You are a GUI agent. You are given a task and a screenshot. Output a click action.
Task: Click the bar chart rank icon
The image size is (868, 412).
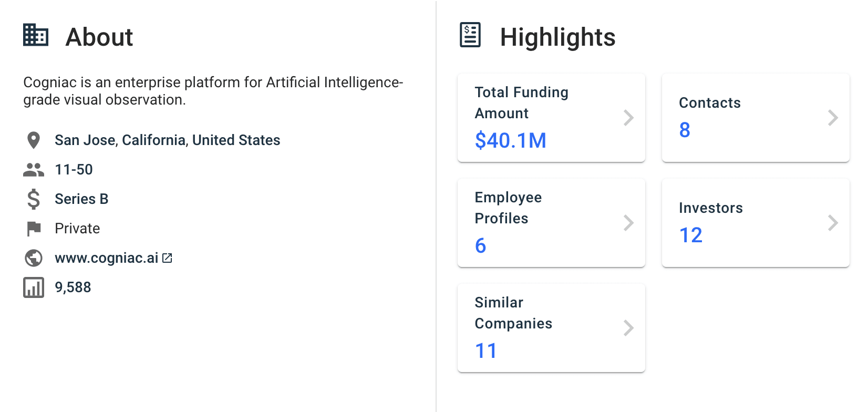pos(34,287)
